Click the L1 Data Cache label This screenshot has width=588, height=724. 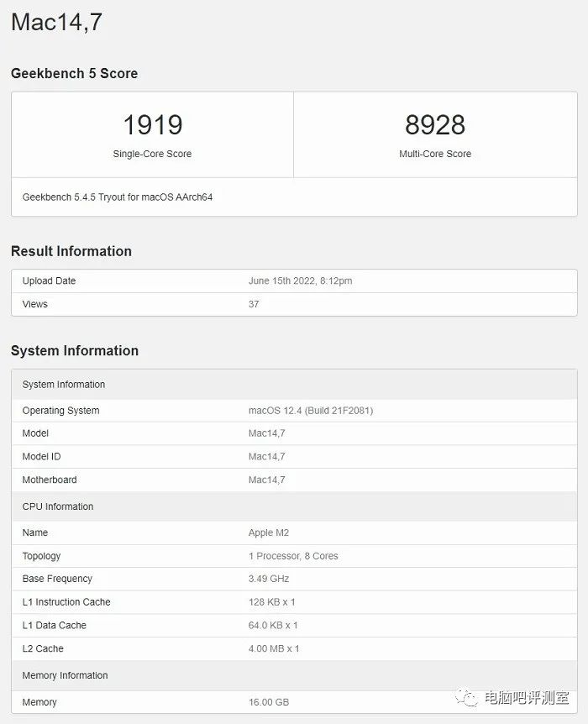tap(55, 625)
